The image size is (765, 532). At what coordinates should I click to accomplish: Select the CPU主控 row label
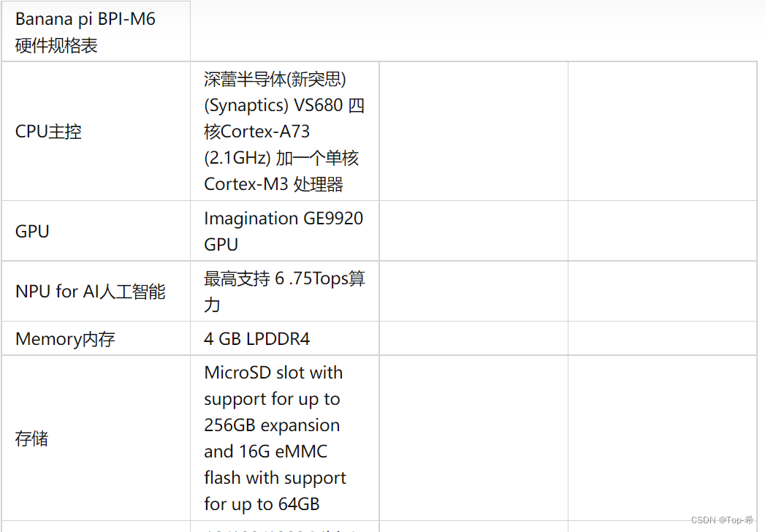48,132
